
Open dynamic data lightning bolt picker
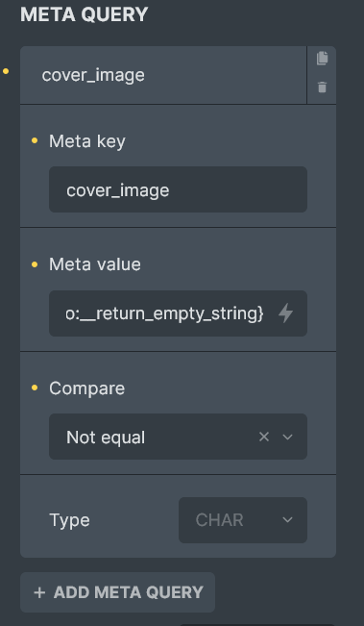(x=285, y=313)
